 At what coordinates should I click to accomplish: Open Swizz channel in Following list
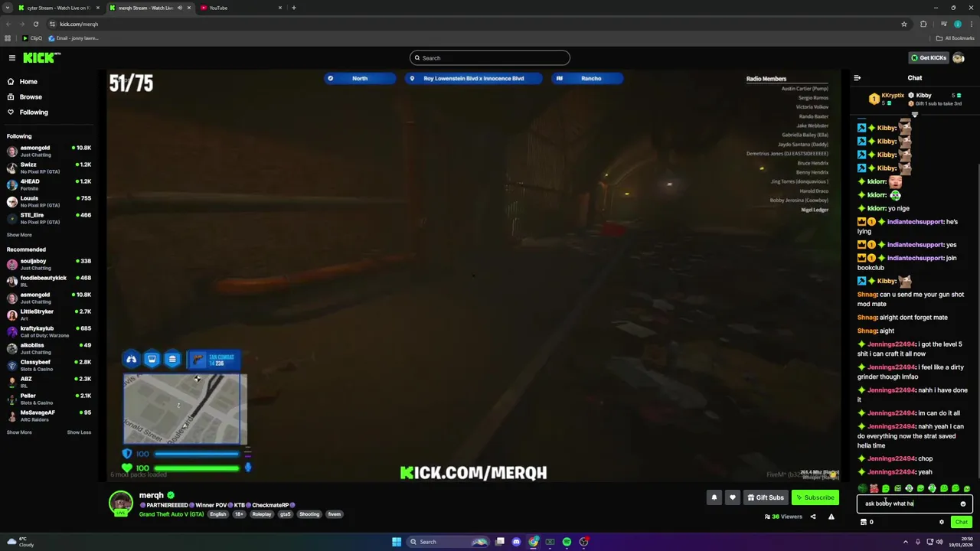pos(49,168)
